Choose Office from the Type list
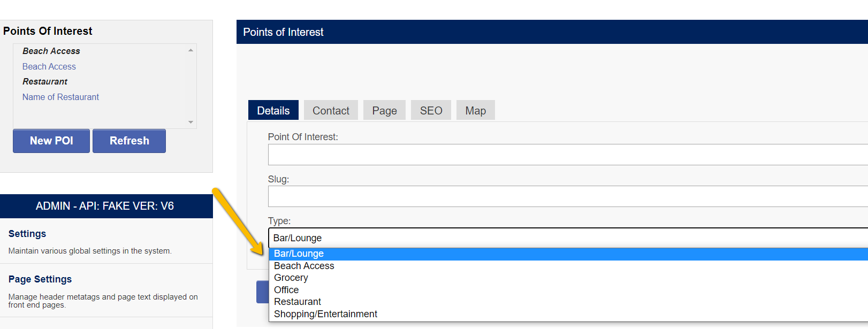This screenshot has height=329, width=868. point(568,290)
